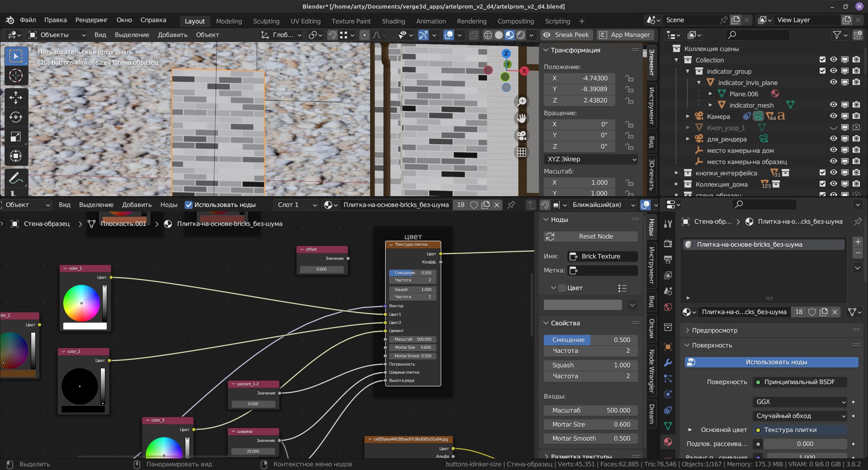Screen dimensions: 868x470
Task: Adjust the Смещение 0.500 slider
Action: [591, 340]
